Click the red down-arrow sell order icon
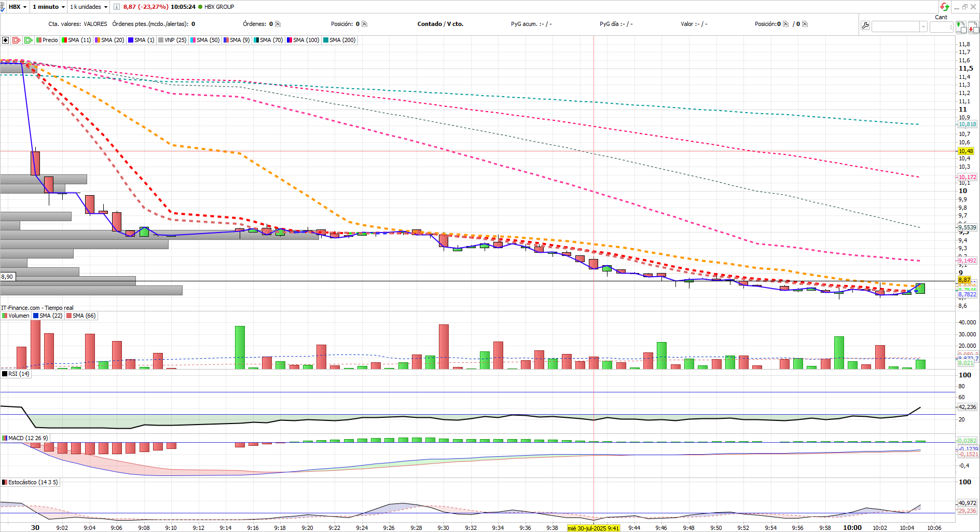 972,27
